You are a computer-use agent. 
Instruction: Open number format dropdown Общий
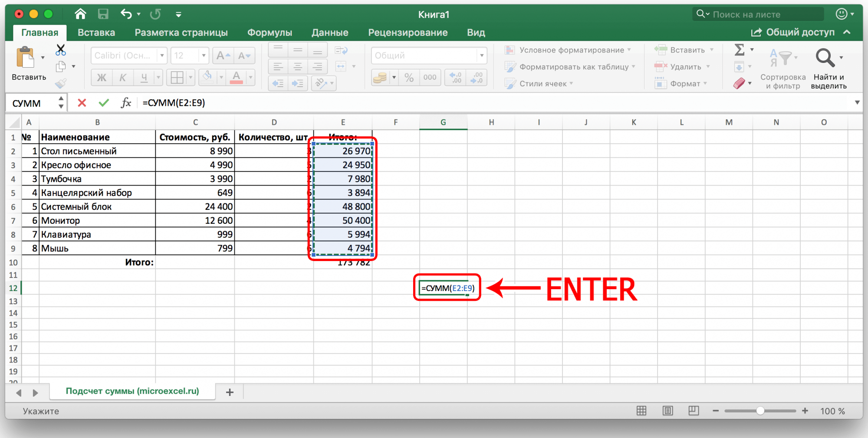click(x=481, y=56)
